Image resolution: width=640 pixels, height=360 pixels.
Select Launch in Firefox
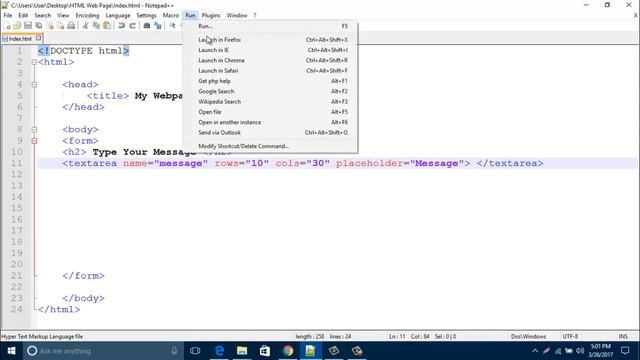click(270, 40)
